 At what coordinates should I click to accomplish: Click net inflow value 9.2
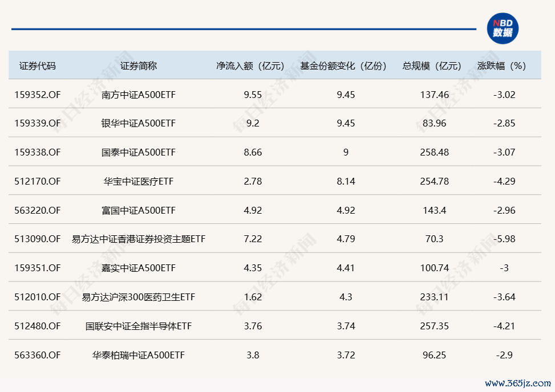[x=253, y=124]
